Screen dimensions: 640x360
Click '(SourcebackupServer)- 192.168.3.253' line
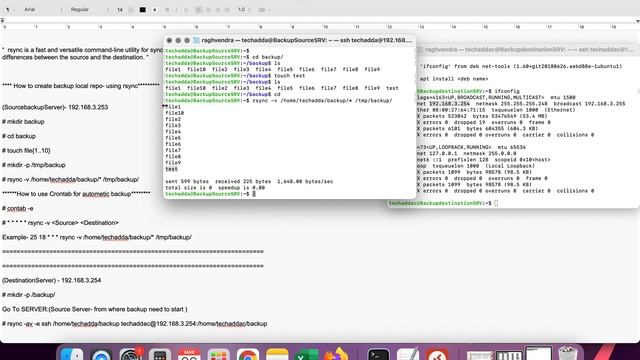pos(55,107)
